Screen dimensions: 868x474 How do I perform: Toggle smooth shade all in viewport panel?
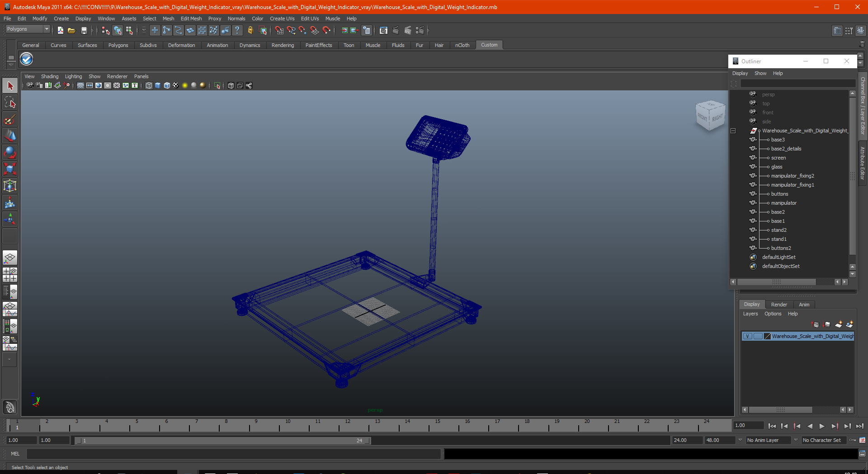[x=158, y=85]
